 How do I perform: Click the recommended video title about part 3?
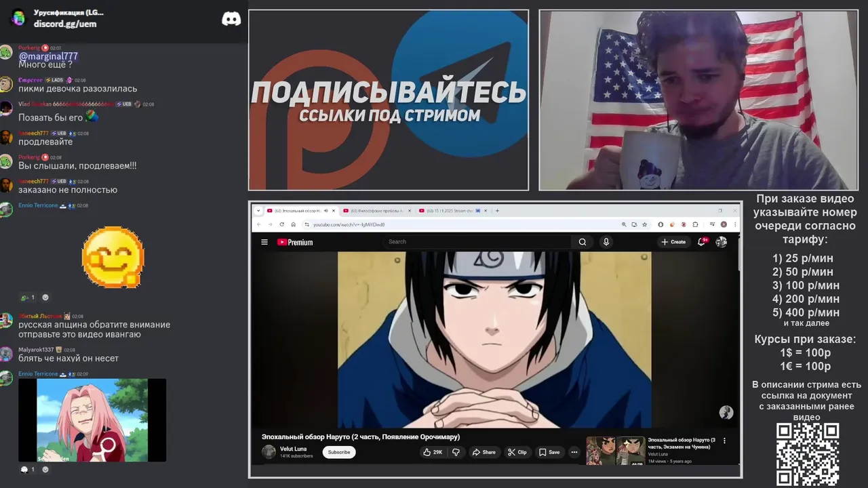pyautogui.click(x=681, y=443)
